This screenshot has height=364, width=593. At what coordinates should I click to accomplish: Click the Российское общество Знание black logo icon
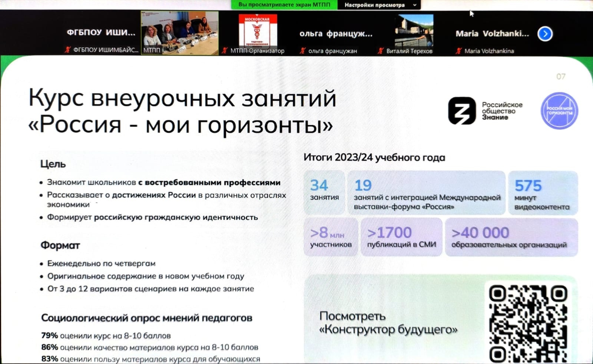(x=462, y=111)
